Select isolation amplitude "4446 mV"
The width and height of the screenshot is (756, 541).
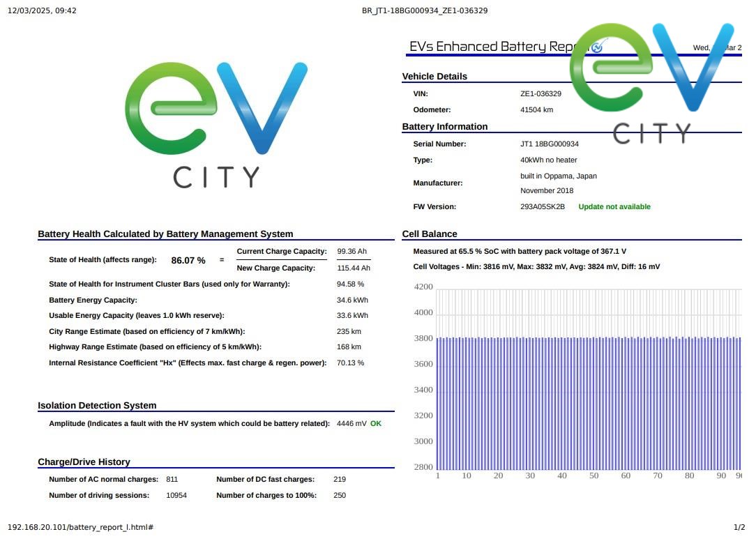[x=351, y=423]
